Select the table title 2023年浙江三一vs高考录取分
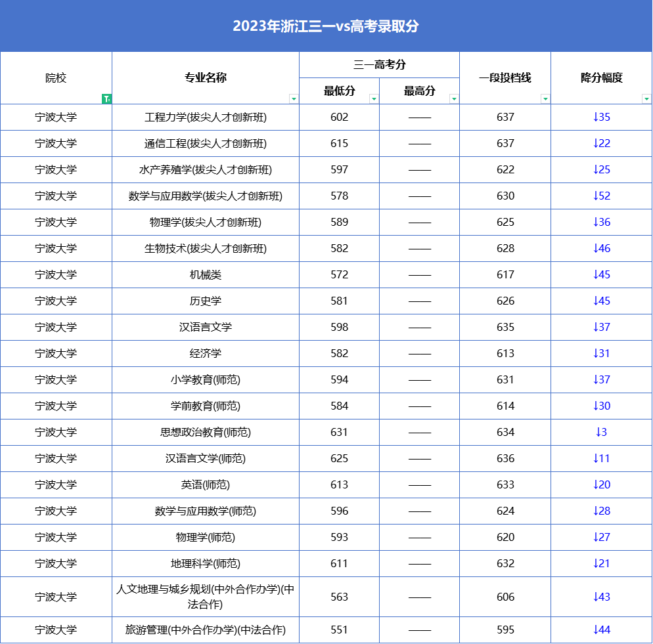Image resolution: width=653 pixels, height=644 pixels. pos(326,26)
